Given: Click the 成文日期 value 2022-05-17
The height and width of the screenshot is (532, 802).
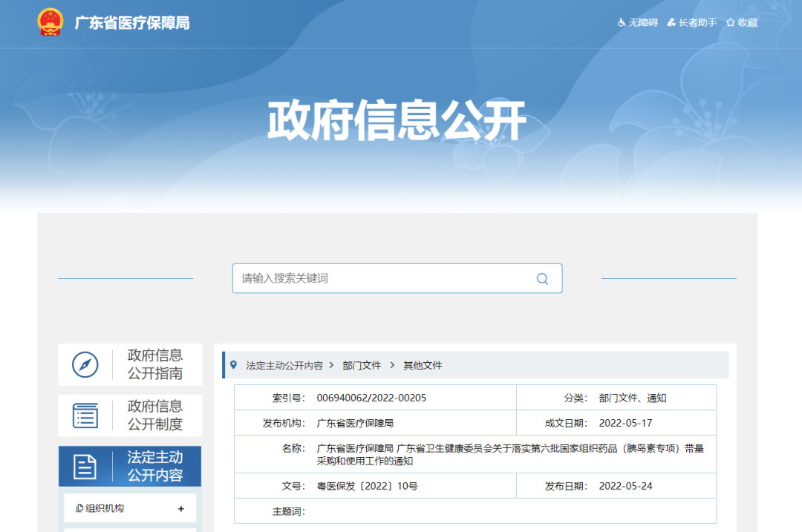Looking at the screenshot, I should (625, 423).
